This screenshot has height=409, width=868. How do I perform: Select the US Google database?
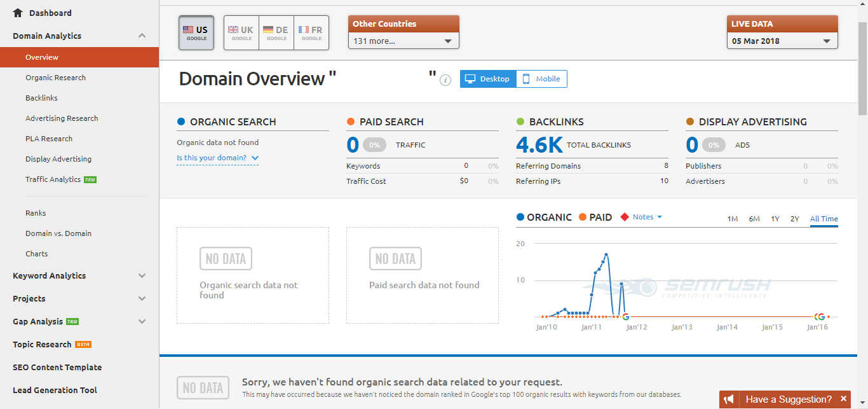pyautogui.click(x=196, y=33)
